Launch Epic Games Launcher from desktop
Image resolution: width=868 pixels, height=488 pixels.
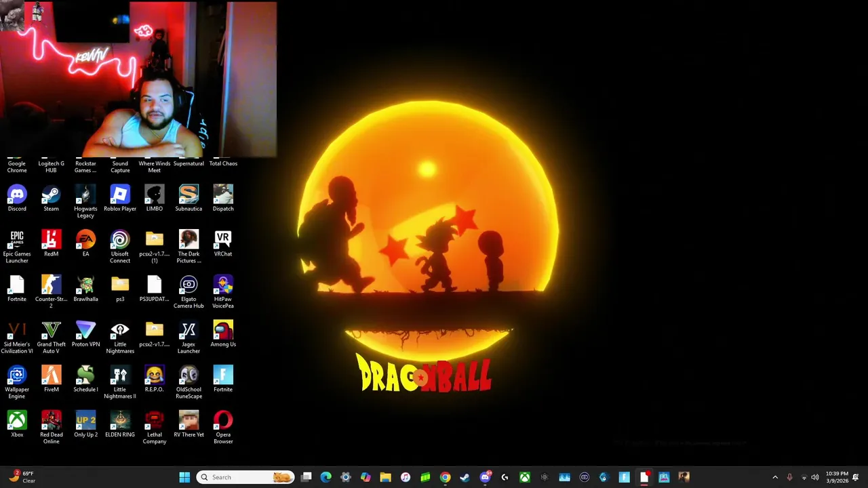click(x=17, y=247)
